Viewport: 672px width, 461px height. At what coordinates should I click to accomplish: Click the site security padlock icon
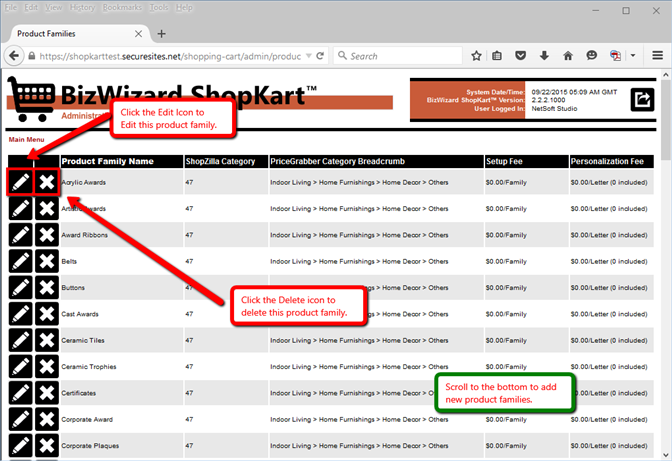[31, 56]
